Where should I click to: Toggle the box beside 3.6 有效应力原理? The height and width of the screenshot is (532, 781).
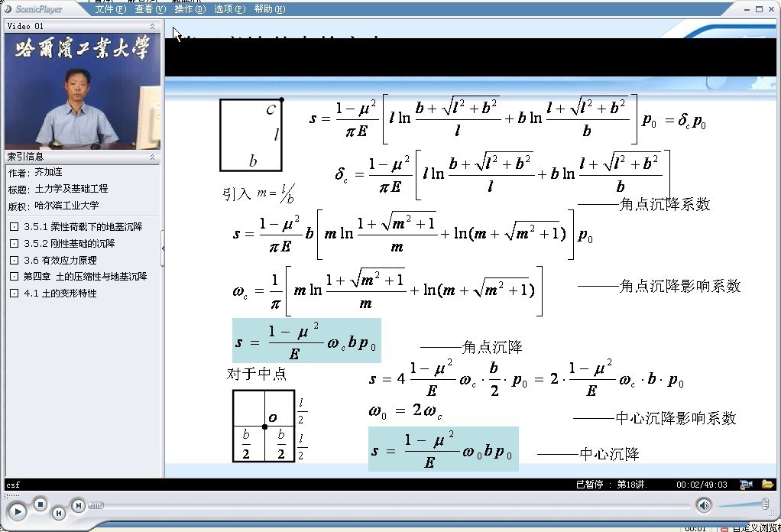tap(14, 261)
